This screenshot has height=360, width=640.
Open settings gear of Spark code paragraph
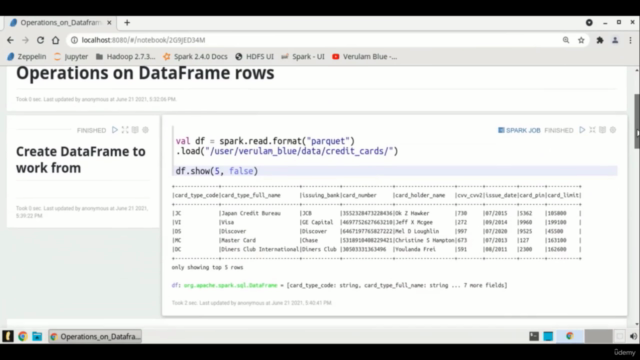coord(613,130)
